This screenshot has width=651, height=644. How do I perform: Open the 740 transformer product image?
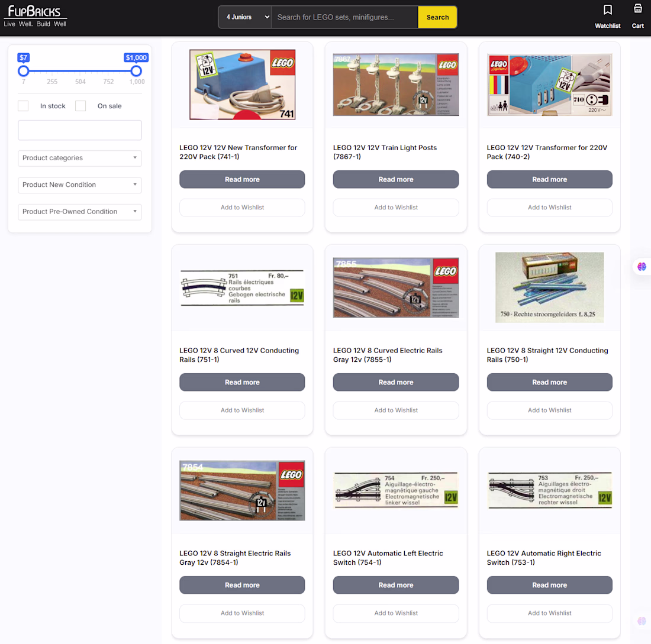(x=549, y=85)
